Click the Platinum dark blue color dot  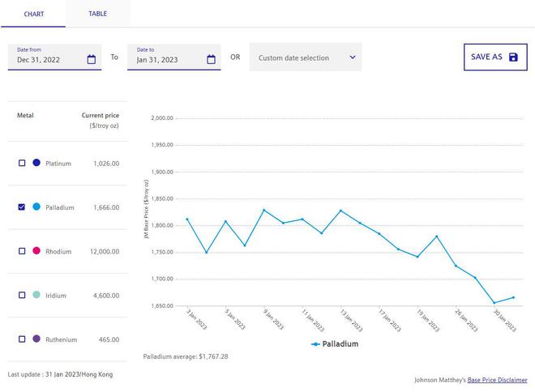36,164
